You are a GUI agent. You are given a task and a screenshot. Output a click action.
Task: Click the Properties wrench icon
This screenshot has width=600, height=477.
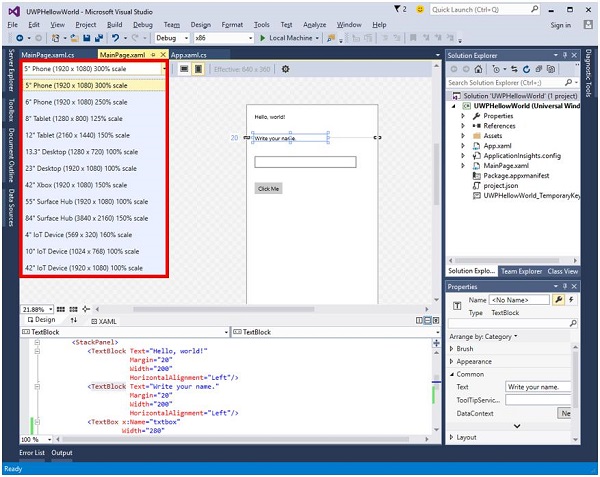tap(559, 299)
